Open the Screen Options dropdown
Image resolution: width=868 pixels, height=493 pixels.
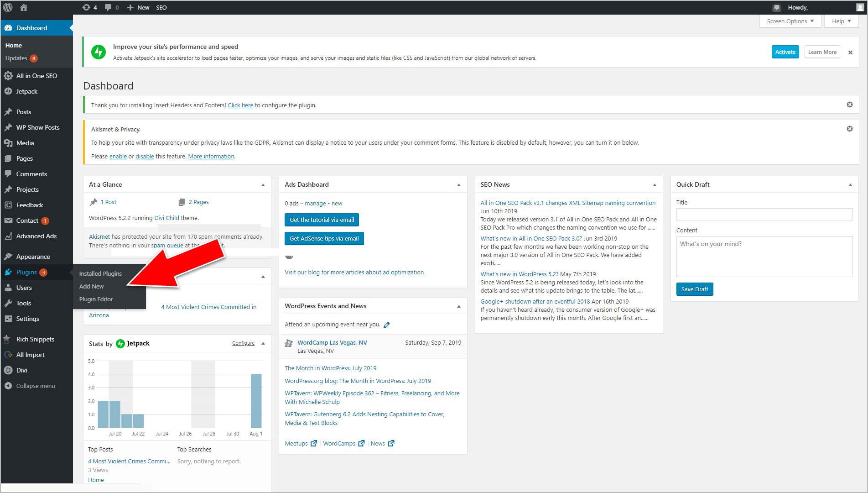[790, 21]
